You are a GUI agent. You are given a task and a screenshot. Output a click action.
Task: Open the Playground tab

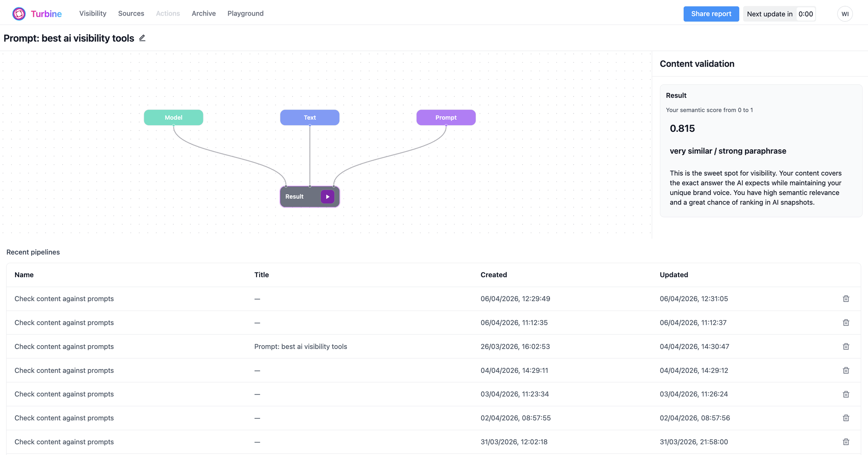245,13
